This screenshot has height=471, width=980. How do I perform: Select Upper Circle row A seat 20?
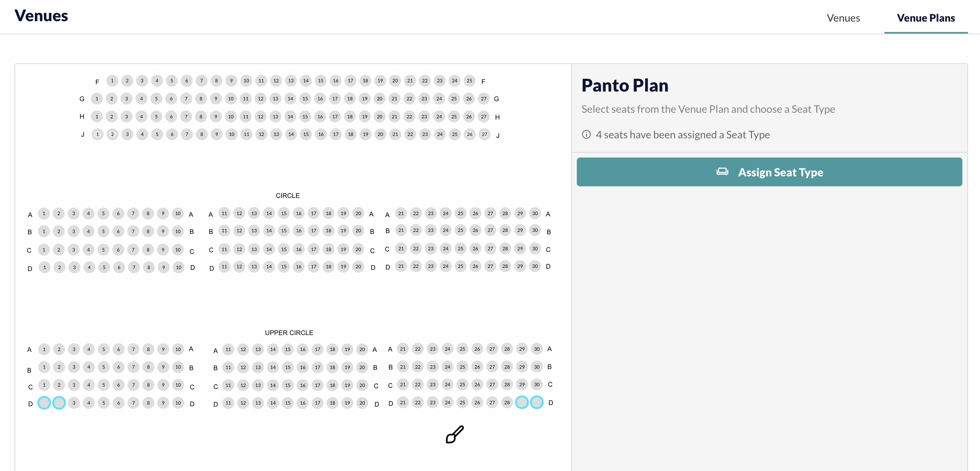coord(362,349)
